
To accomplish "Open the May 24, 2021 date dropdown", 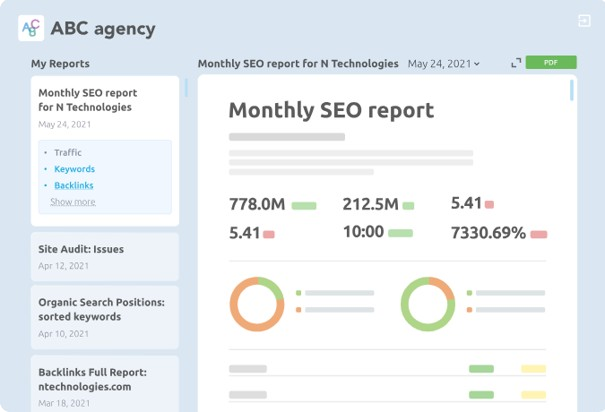I will click(444, 64).
